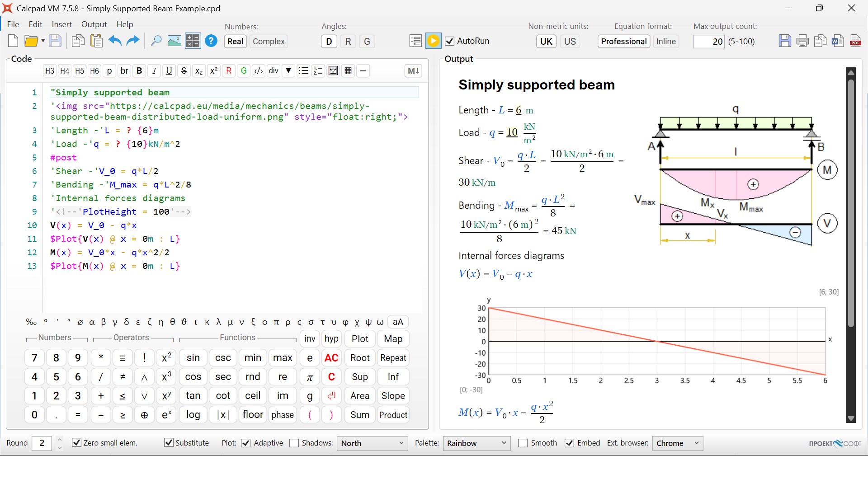Image resolution: width=868 pixels, height=488 pixels.
Task: Open the Output menu
Action: pyautogui.click(x=94, y=24)
